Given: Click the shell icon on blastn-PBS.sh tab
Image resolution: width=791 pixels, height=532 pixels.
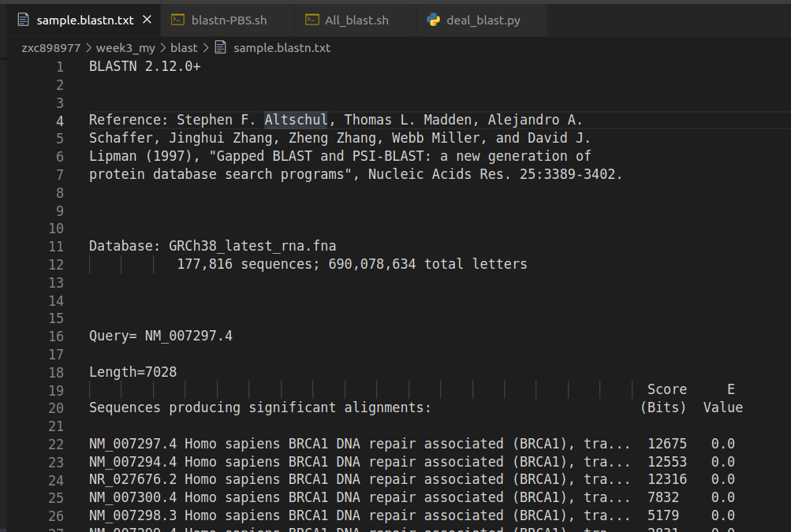Looking at the screenshot, I should [x=178, y=20].
